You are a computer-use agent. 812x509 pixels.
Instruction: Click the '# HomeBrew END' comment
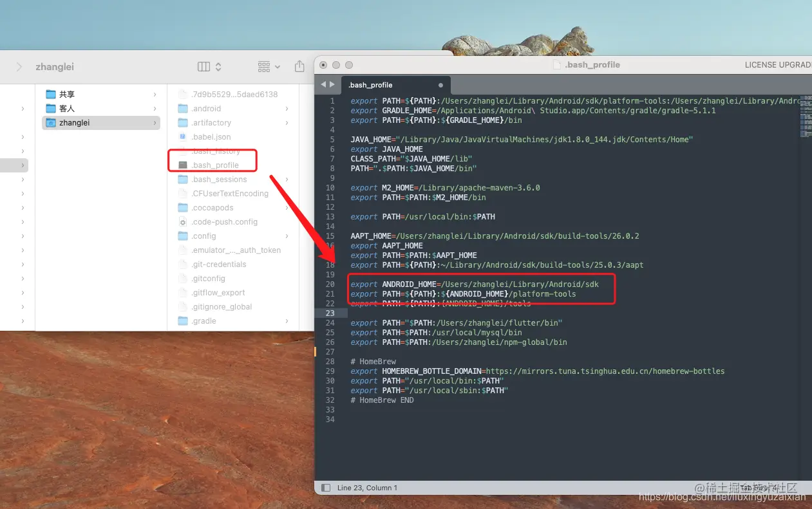[x=382, y=400]
